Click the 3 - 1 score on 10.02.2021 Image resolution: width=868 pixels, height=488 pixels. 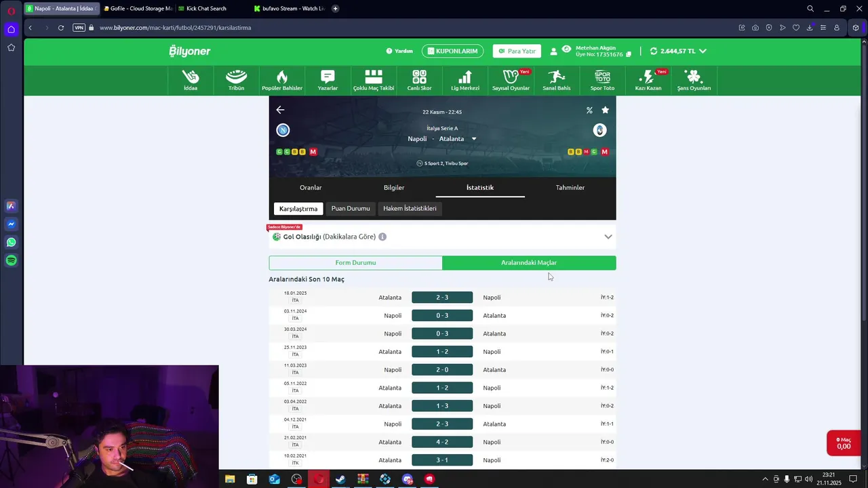point(442,460)
